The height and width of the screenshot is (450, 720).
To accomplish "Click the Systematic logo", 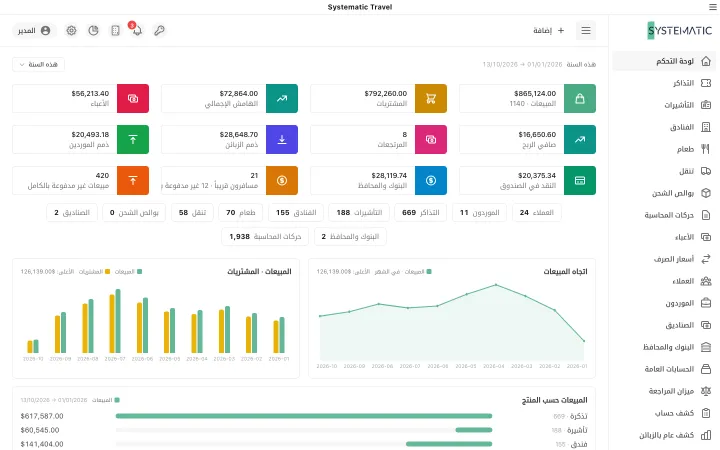I will coord(680,31).
